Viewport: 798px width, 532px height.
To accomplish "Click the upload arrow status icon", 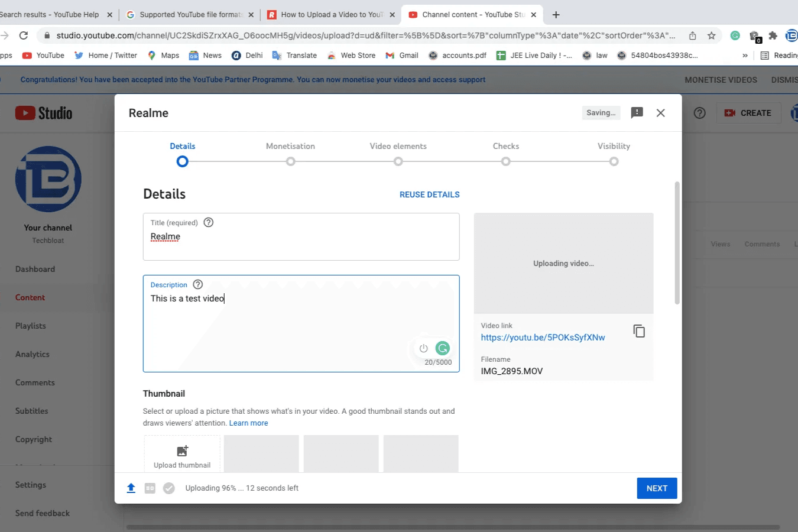I will (131, 488).
